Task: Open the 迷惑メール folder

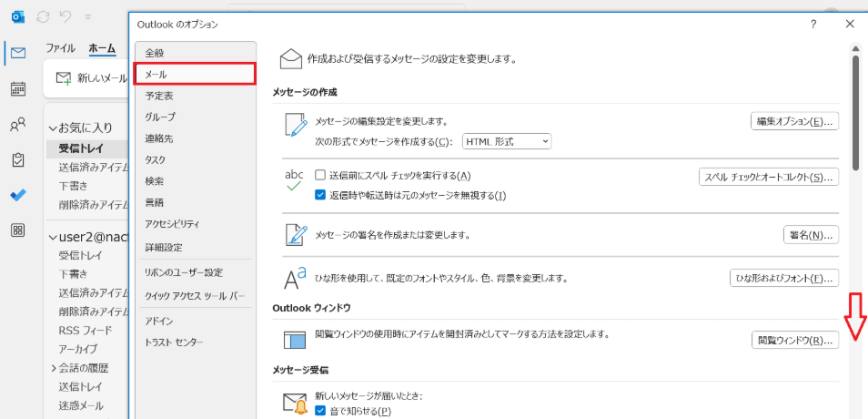Action: click(80, 405)
